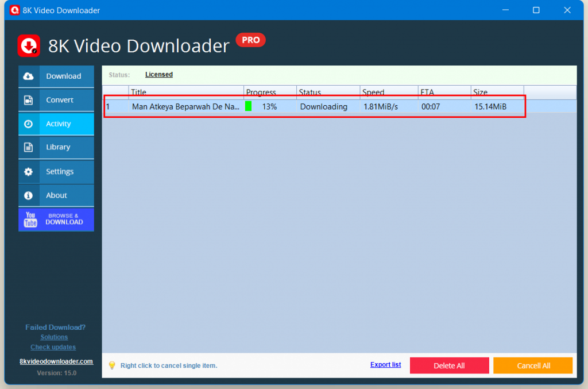Click the '00:07' ETA value
Screen dimensions: 588x389
tap(431, 106)
